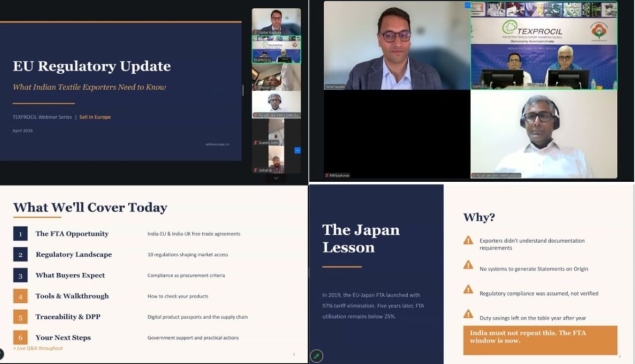This screenshot has width=635, height=364.
Task: Click warning icon beside regulatory compliance line
Action: (x=468, y=289)
